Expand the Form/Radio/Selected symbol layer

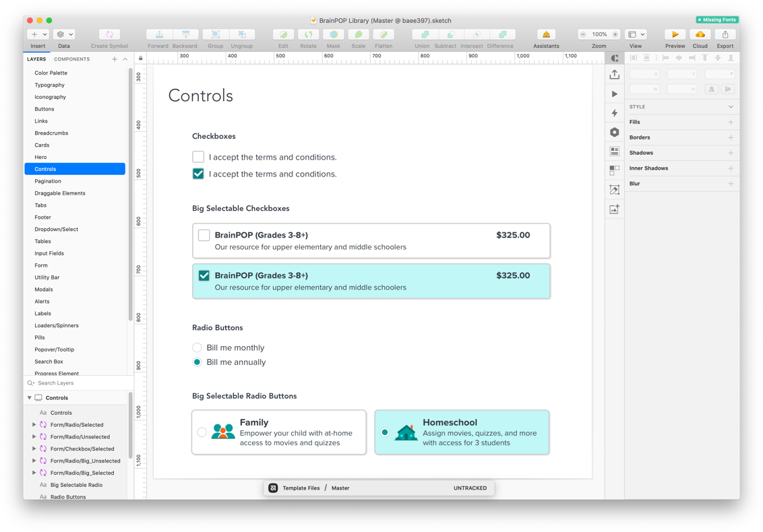click(34, 424)
